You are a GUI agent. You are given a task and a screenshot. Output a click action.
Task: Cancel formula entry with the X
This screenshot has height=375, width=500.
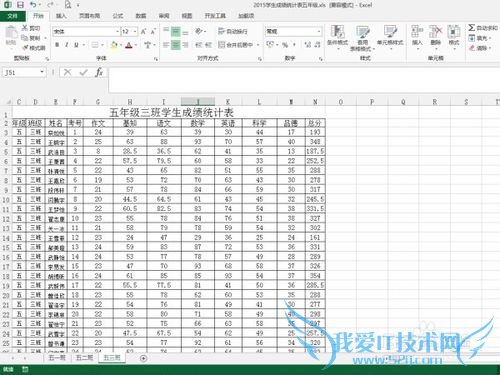click(x=68, y=72)
